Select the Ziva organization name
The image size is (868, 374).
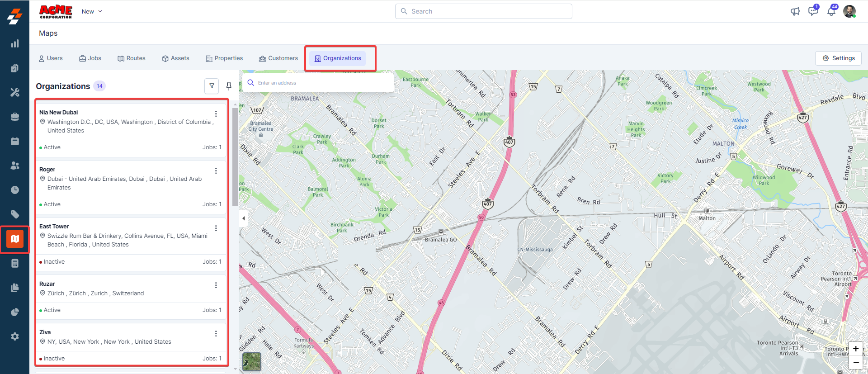click(x=45, y=332)
